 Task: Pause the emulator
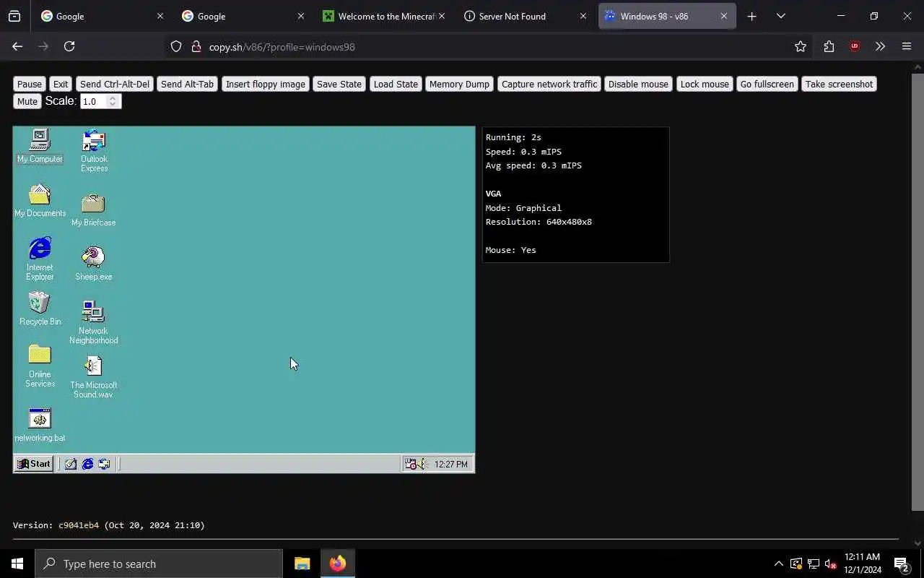(x=30, y=84)
